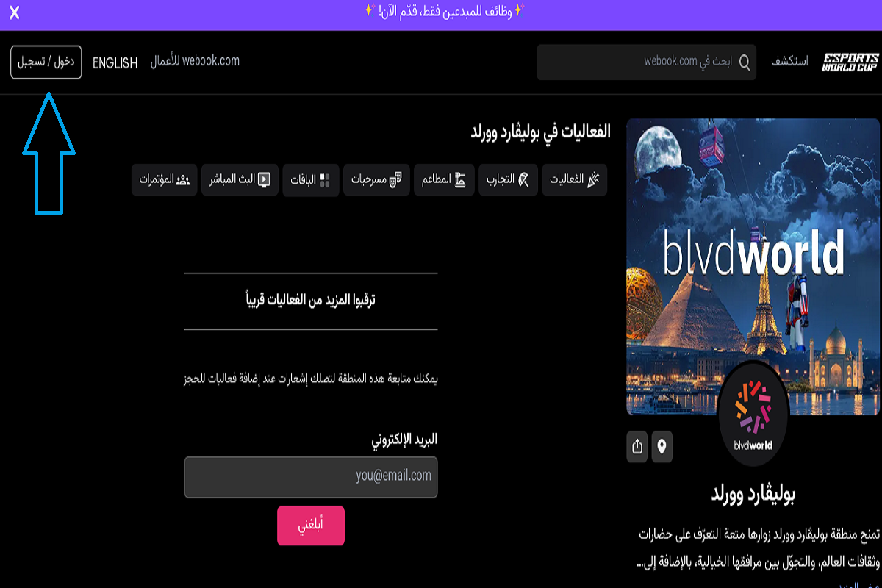Click the Esports World Cup logo
This screenshot has width=882, height=588.
click(849, 60)
